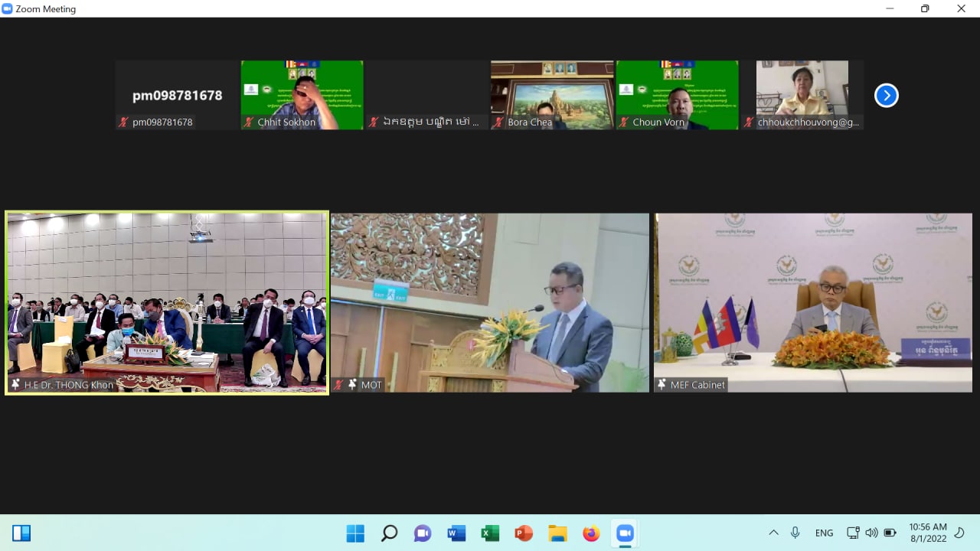This screenshot has width=980, height=551.
Task: Open Microsoft Word from taskbar
Action: [456, 533]
